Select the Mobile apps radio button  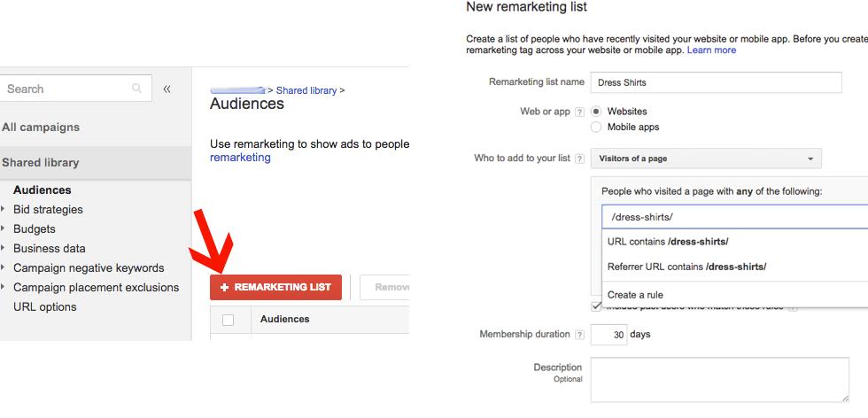click(596, 127)
